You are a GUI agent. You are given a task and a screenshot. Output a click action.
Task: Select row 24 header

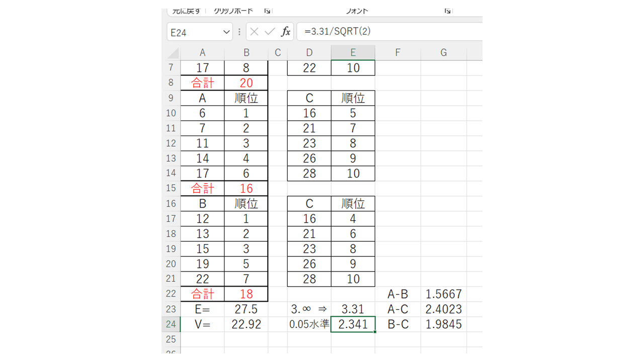171,324
